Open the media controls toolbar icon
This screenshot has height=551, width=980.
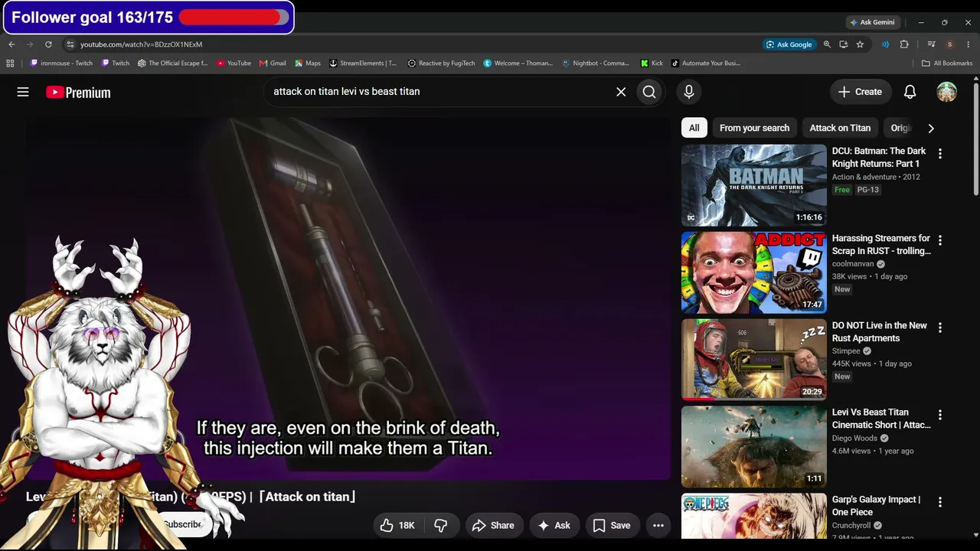click(x=931, y=44)
